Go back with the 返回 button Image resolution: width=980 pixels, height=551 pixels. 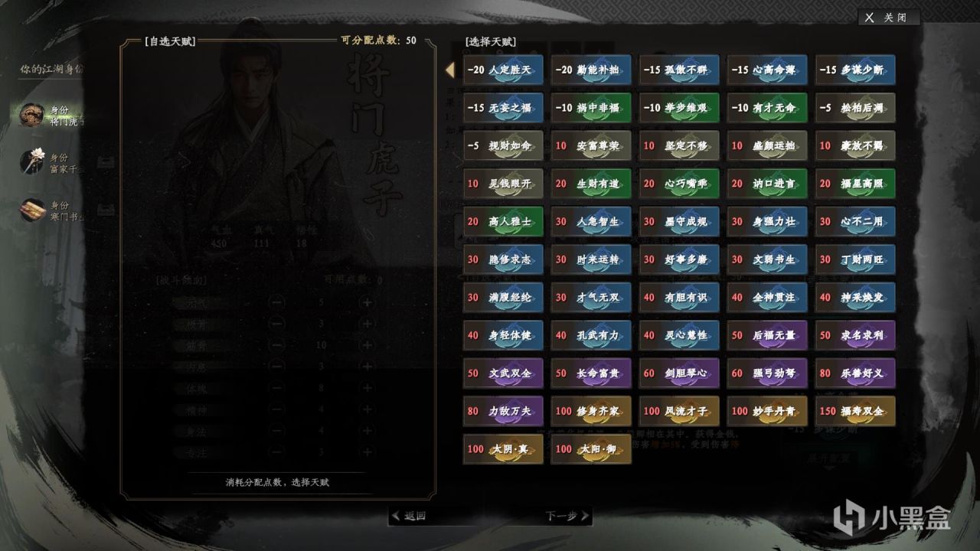click(x=410, y=516)
